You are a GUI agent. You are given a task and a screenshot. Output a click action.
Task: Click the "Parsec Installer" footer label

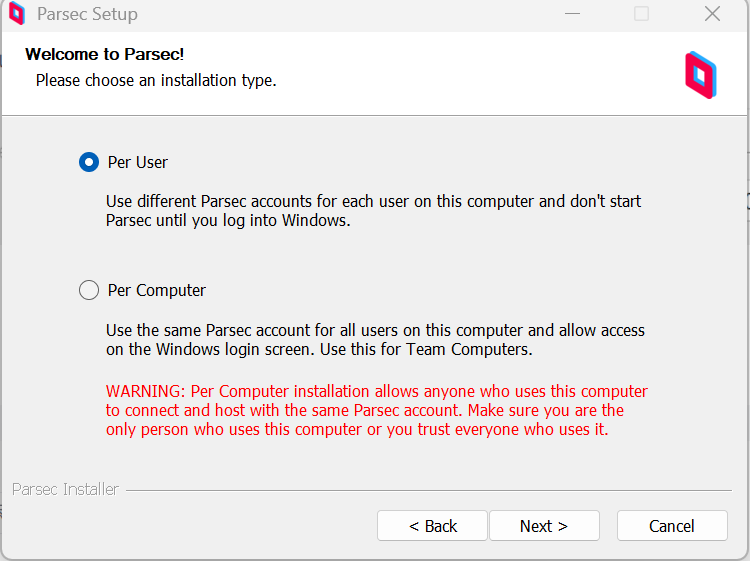tap(65, 489)
